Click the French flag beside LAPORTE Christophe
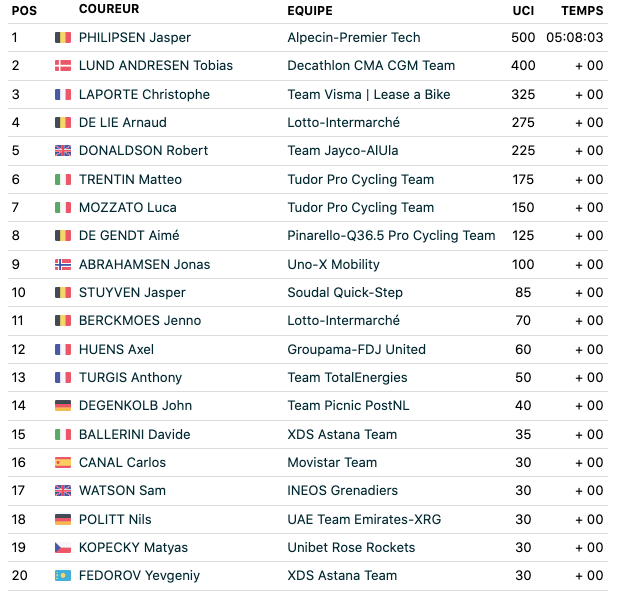This screenshot has height=591, width=618. point(63,95)
